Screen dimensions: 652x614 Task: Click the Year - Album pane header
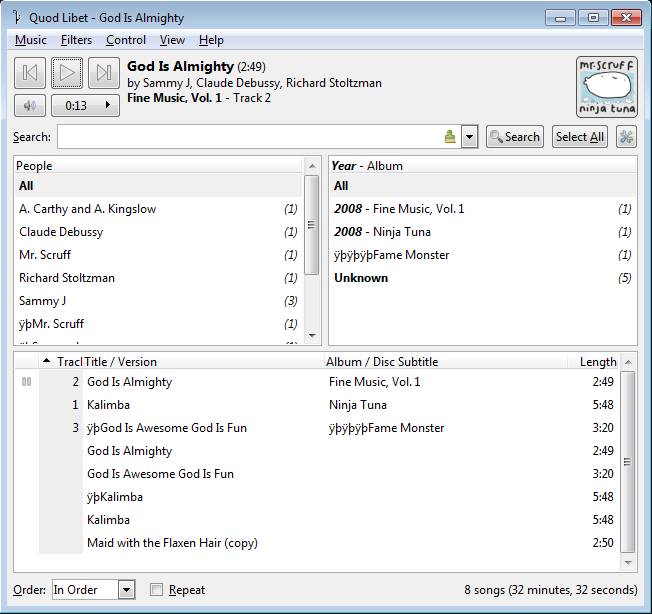(x=483, y=165)
